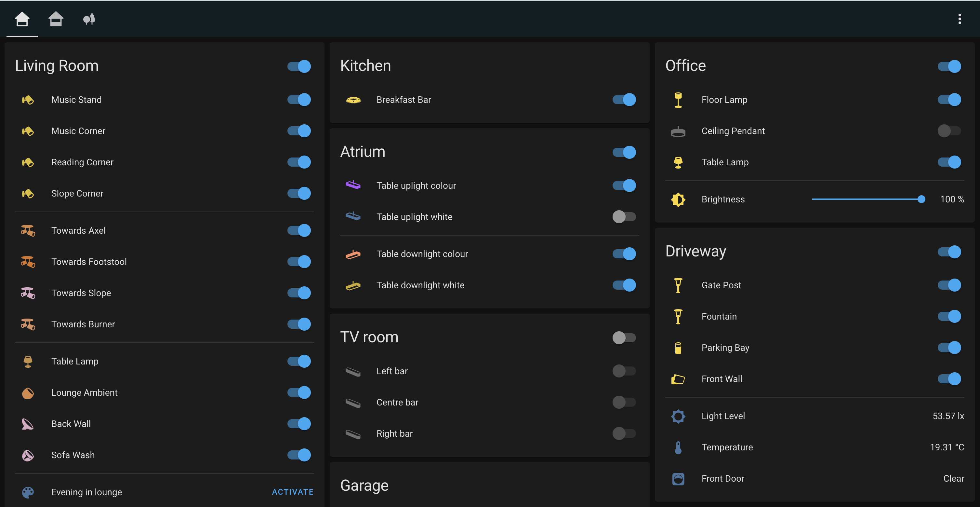Turn off the Fountain light toggle
The height and width of the screenshot is (507, 980).
(949, 316)
